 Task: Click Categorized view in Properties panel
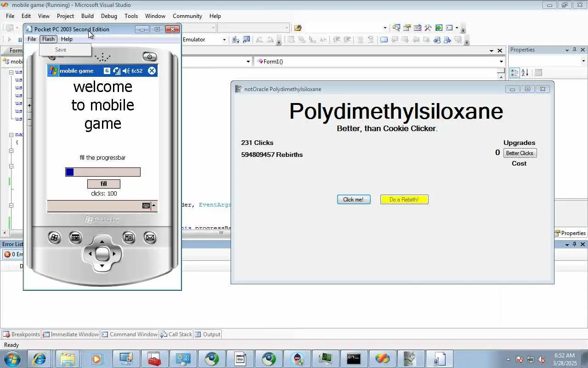[x=514, y=73]
